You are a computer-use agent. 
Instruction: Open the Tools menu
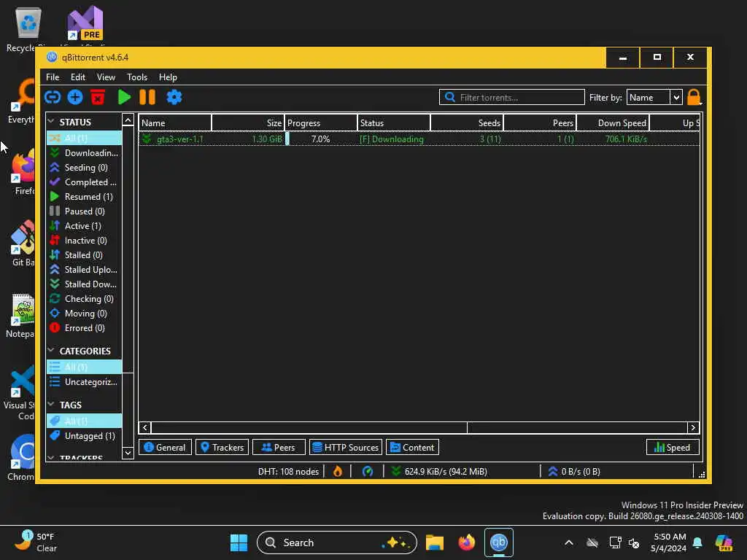click(136, 77)
